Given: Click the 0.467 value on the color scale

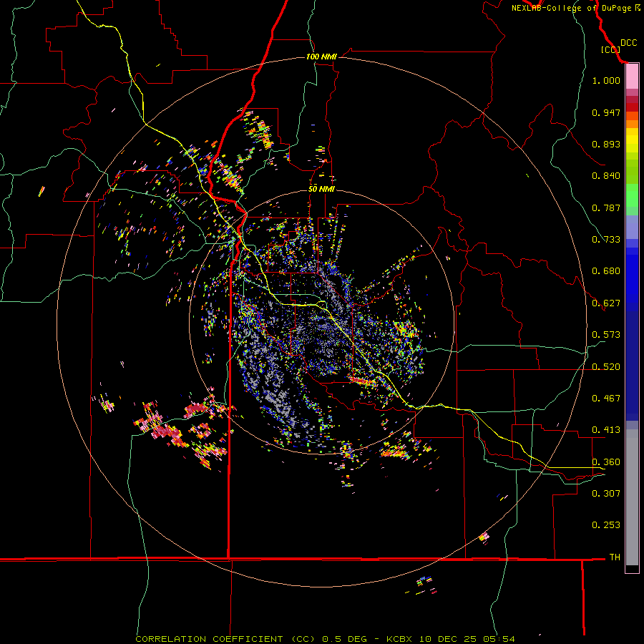Looking at the screenshot, I should point(606,399).
